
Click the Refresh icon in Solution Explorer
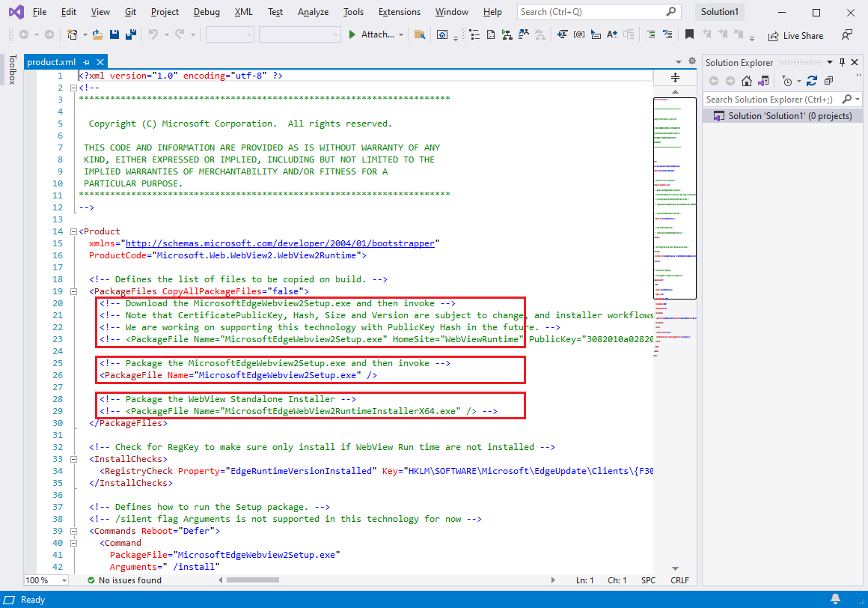click(813, 80)
